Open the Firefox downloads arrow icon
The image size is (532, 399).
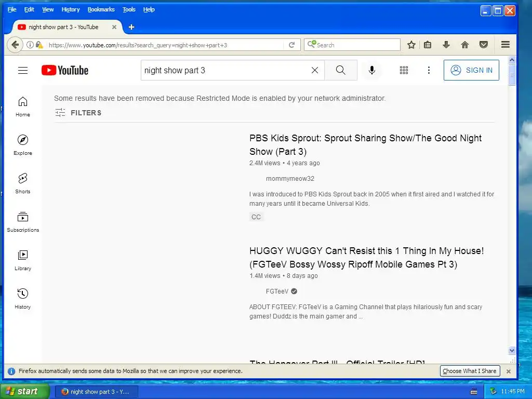point(446,45)
